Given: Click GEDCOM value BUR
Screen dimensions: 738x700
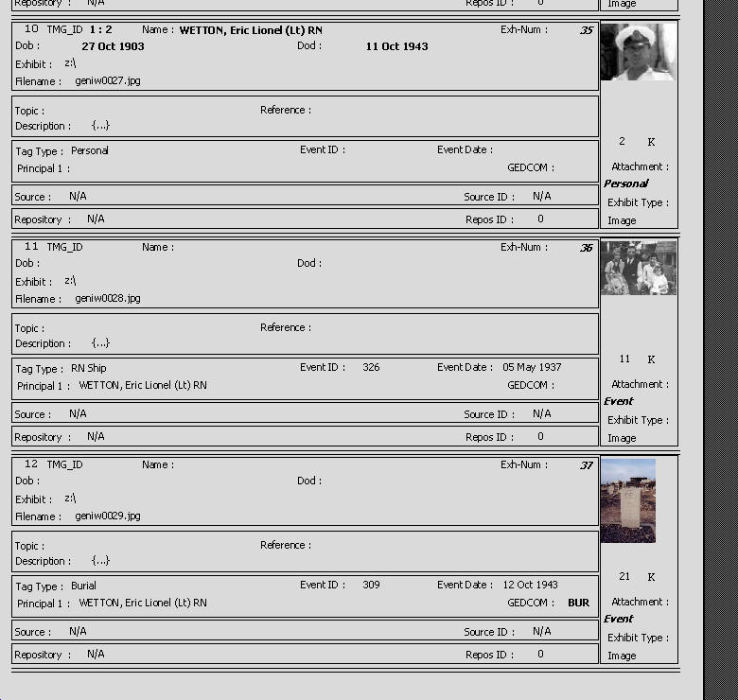Looking at the screenshot, I should pyautogui.click(x=578, y=603).
